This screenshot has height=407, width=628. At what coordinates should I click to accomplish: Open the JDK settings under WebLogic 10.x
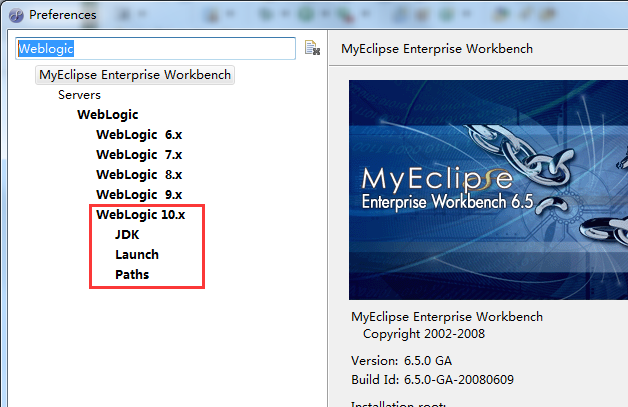[127, 235]
